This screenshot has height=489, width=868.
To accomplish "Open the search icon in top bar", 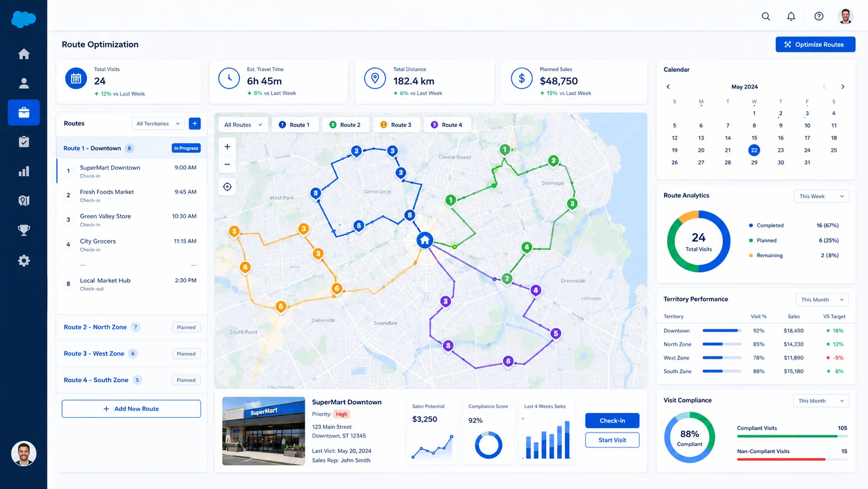I will (766, 16).
